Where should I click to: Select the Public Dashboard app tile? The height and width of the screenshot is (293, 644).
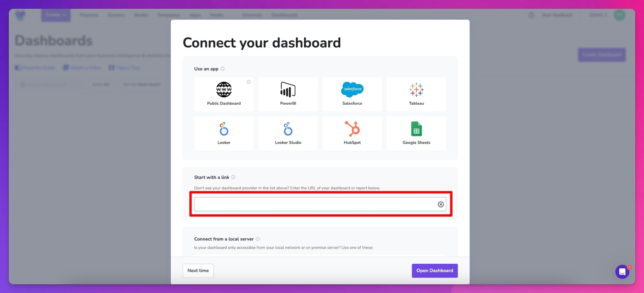tap(224, 94)
